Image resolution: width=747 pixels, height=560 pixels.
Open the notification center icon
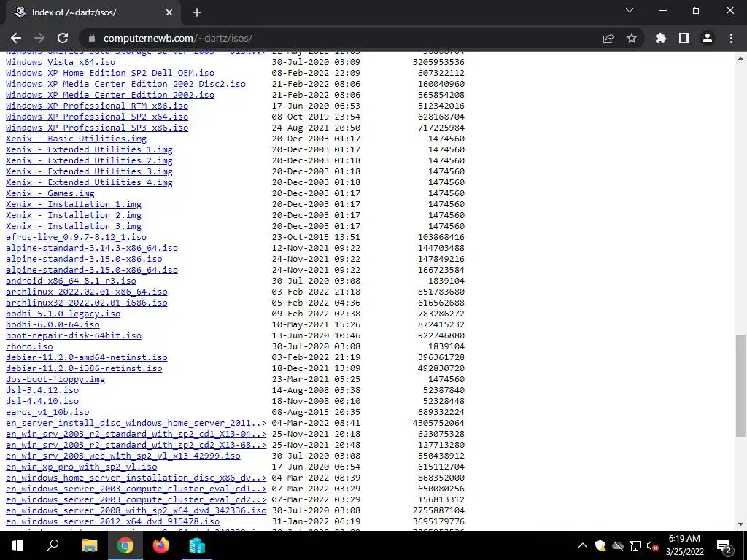(x=724, y=545)
